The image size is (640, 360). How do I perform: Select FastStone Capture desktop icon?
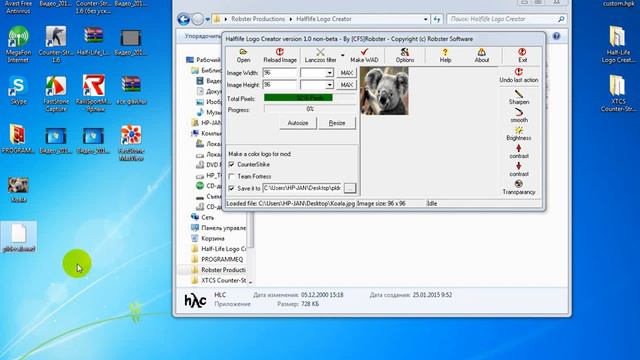coord(56,93)
